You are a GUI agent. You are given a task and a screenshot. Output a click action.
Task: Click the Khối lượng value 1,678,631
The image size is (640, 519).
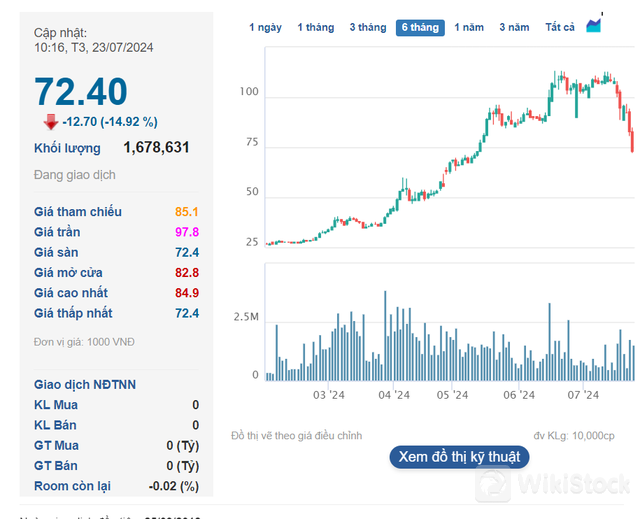[156, 148]
